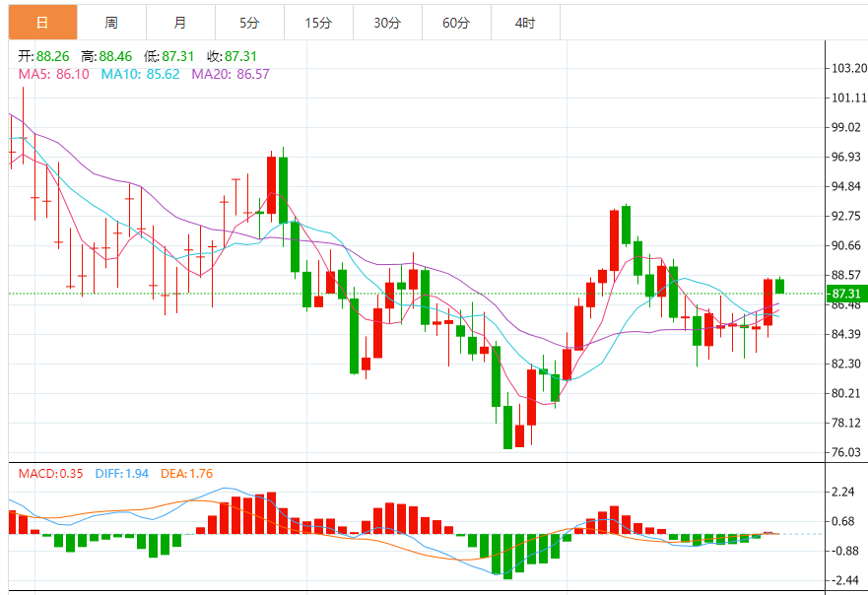Click the 90.66 price axis label
Screen dimensions: 868x595
pos(846,245)
